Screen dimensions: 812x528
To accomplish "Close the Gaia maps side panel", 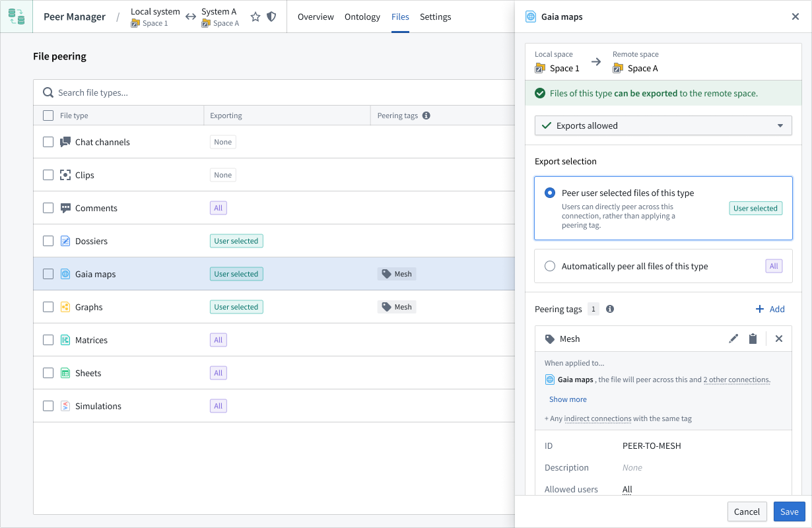I will click(795, 17).
